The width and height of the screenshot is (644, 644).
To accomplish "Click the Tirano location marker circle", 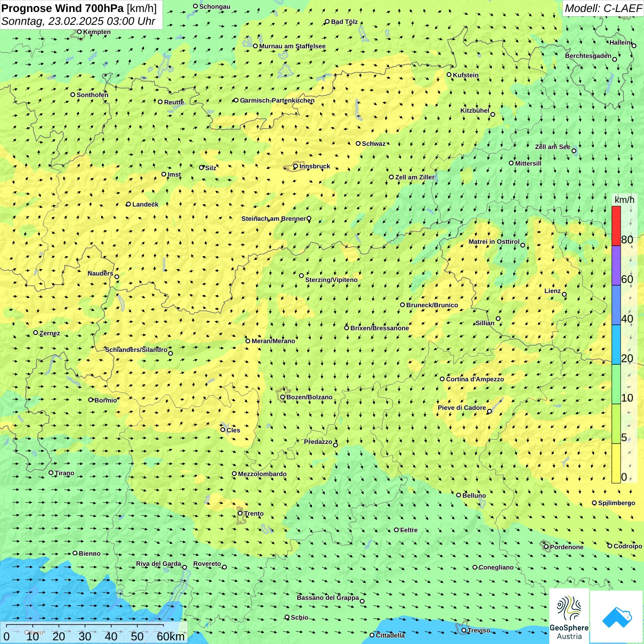I will tap(51, 473).
